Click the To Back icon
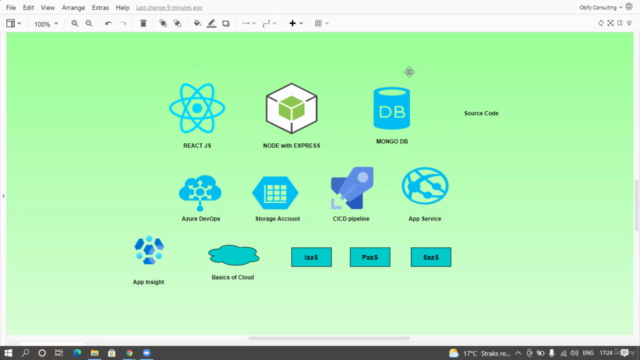The width and height of the screenshot is (640, 360). tap(177, 23)
